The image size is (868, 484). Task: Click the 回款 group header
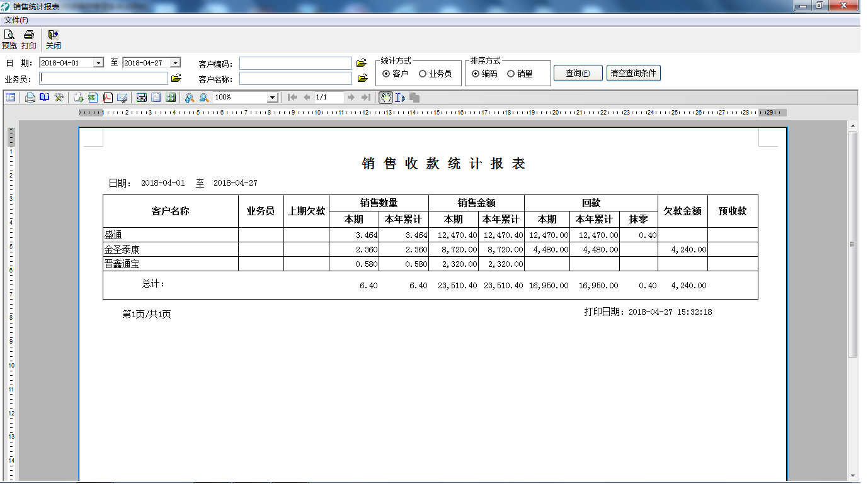coord(591,203)
